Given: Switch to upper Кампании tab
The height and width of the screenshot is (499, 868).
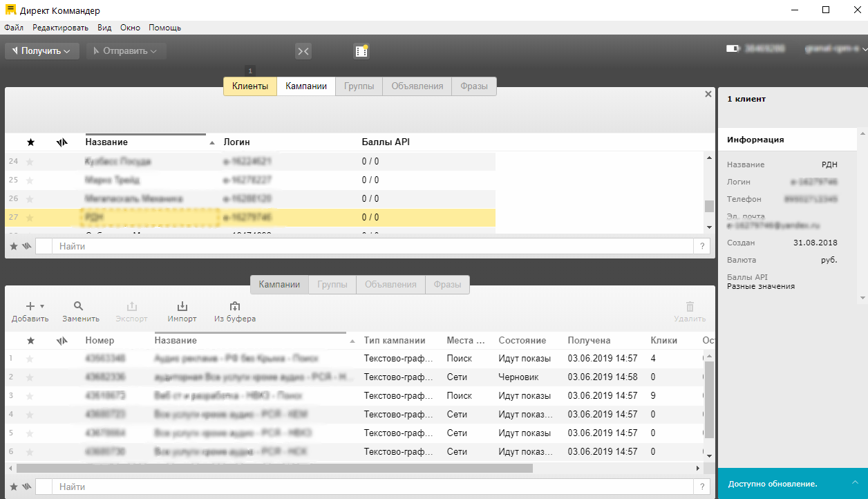Looking at the screenshot, I should click(x=306, y=86).
